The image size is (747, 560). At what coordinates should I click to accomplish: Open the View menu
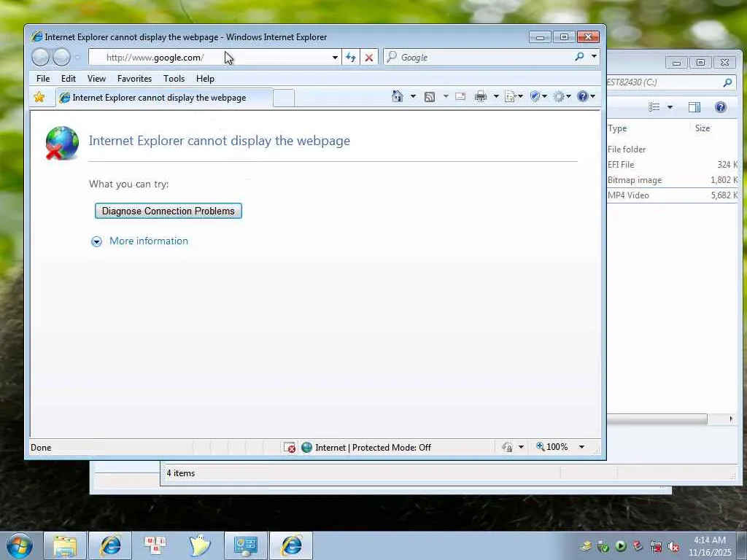96,79
